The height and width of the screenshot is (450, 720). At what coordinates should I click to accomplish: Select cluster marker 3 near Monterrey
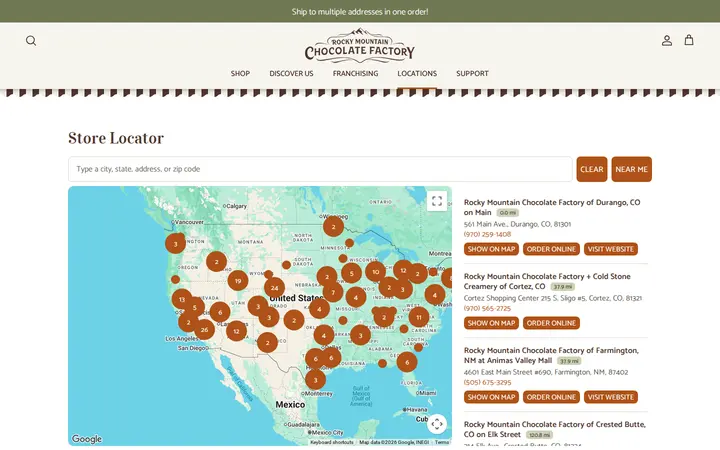[x=315, y=380]
